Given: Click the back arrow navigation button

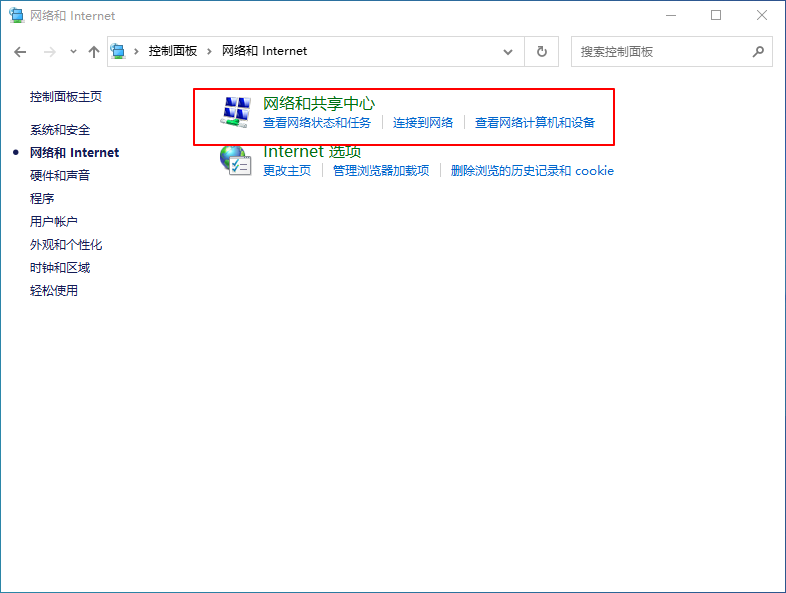Looking at the screenshot, I should 20,51.
